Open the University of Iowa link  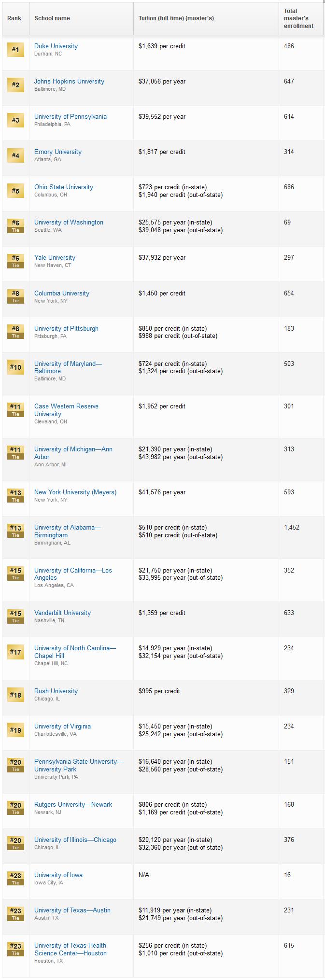58,875
